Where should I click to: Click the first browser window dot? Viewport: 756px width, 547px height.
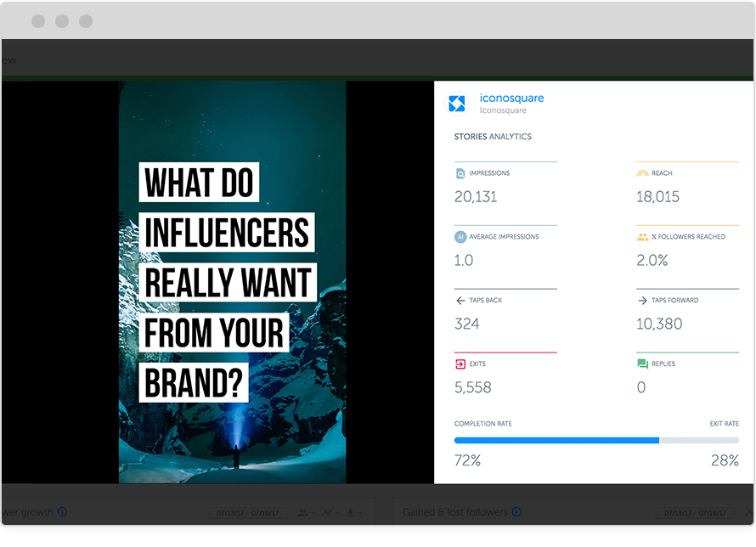38,21
